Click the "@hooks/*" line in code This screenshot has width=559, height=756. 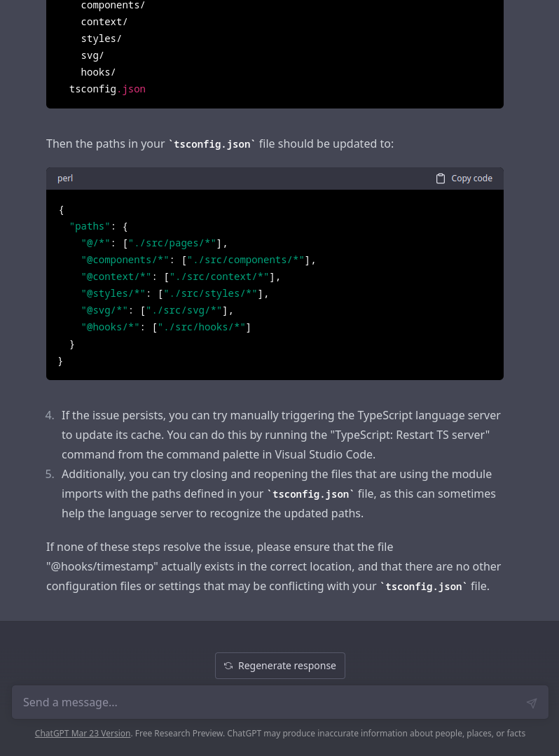166,328
